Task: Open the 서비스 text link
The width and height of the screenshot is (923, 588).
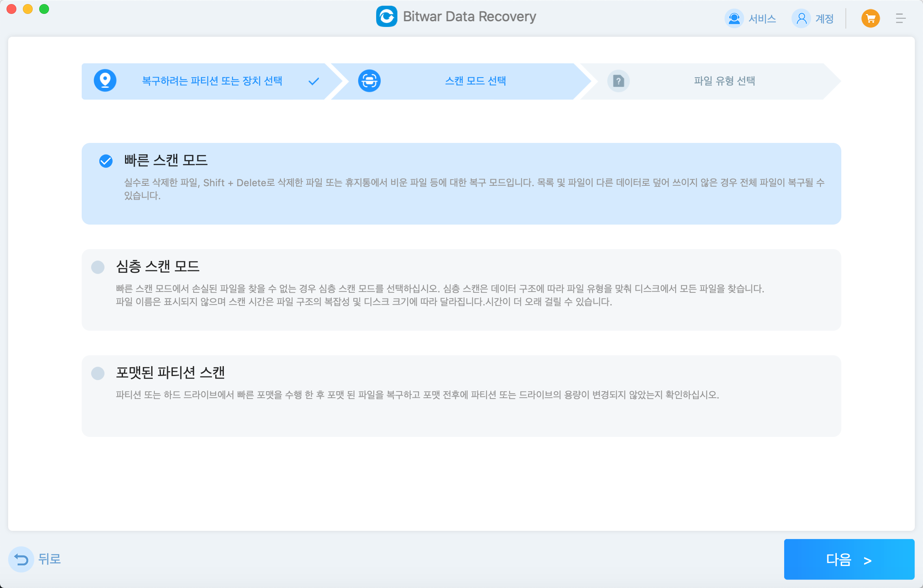Action: pos(762,19)
